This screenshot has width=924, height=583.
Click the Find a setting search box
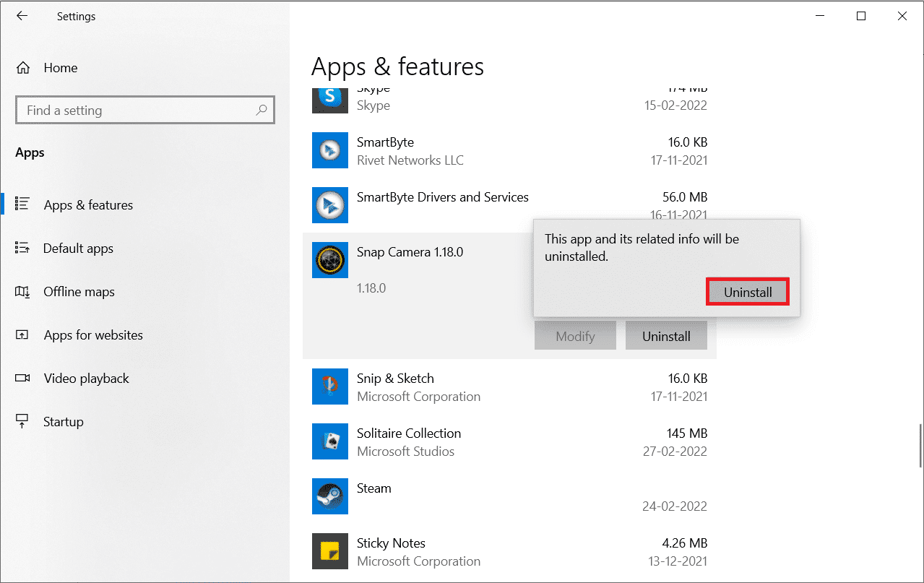point(137,111)
